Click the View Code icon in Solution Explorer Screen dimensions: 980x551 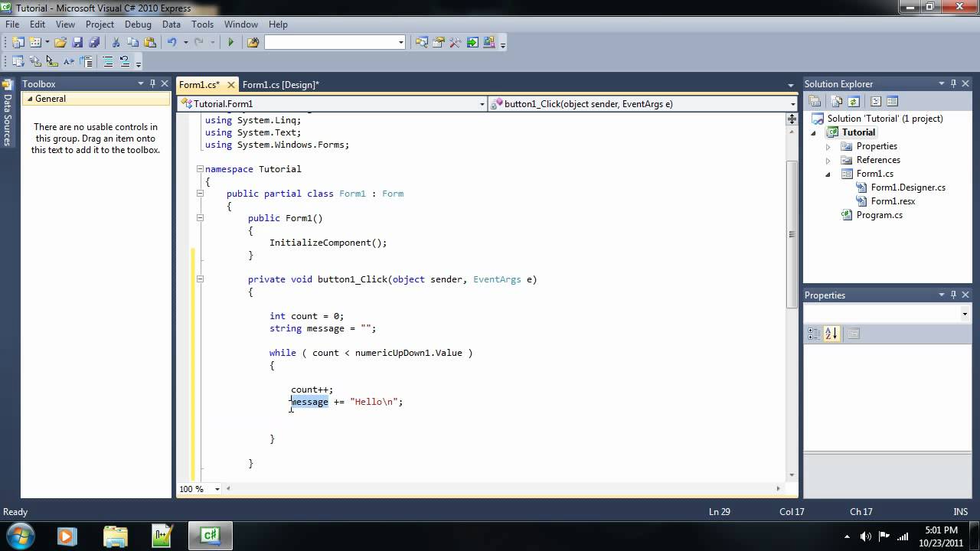point(876,101)
